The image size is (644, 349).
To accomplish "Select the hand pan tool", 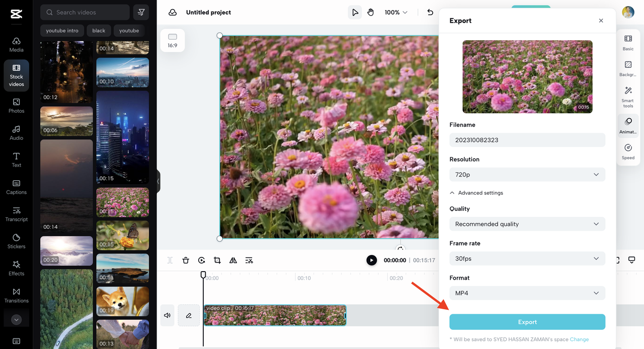I will coord(371,12).
